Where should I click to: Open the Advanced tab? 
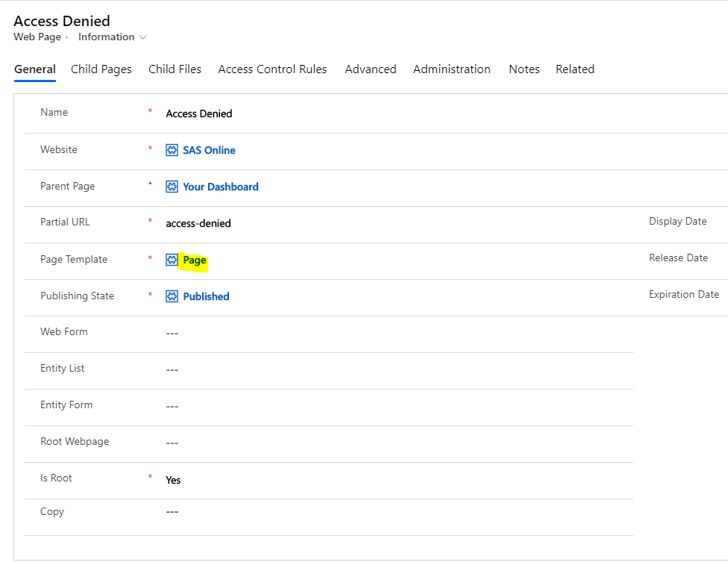point(371,69)
